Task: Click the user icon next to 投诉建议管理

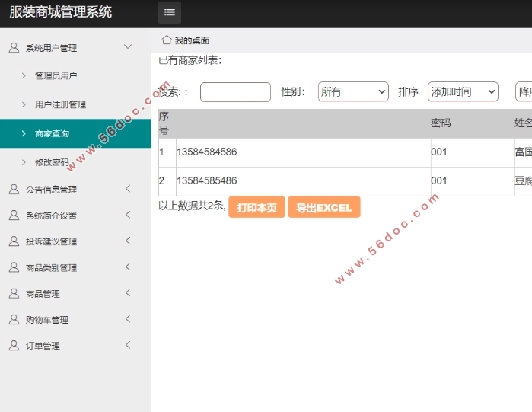Action: 14,241
